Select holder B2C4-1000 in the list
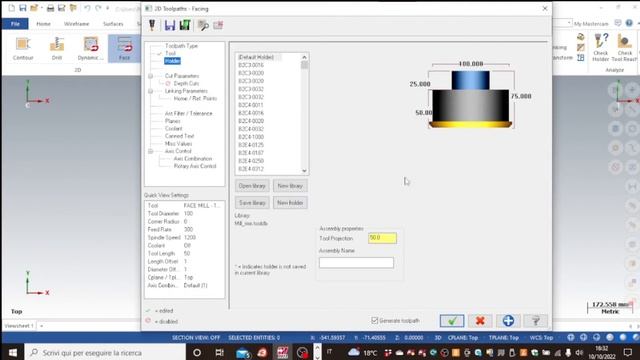Image resolution: width=640 pixels, height=360 pixels. pyautogui.click(x=251, y=137)
